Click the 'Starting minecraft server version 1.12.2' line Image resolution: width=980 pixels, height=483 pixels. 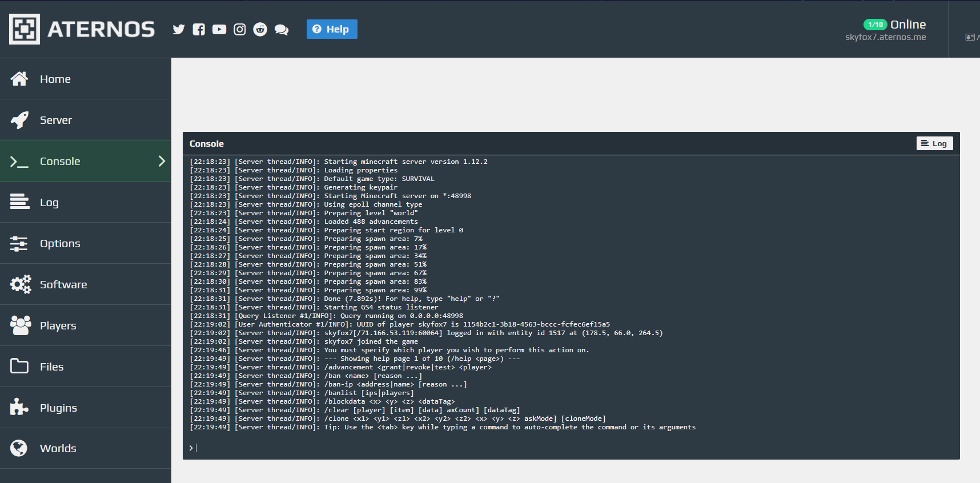click(339, 162)
